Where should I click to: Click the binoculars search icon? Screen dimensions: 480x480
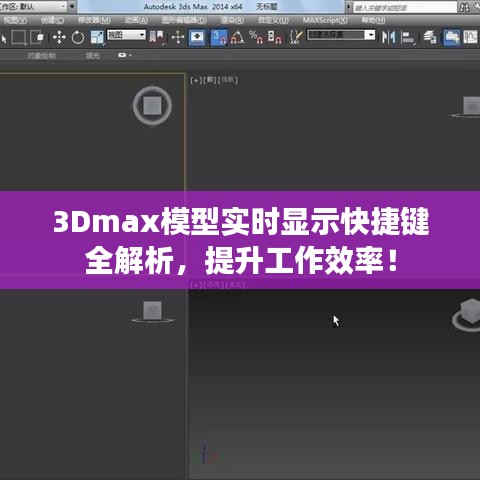point(464,7)
